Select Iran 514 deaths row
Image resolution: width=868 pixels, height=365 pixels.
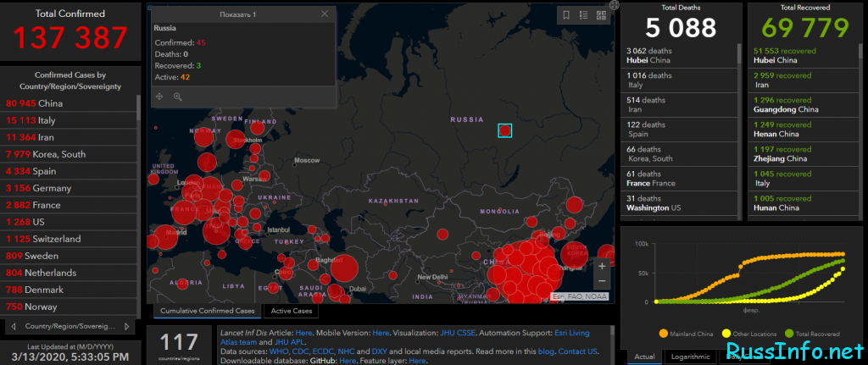coord(679,104)
